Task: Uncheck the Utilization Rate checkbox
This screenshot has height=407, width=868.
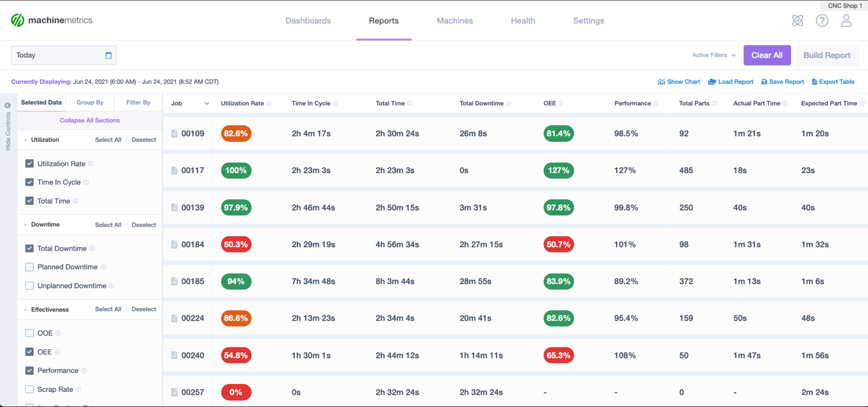Action: 30,164
